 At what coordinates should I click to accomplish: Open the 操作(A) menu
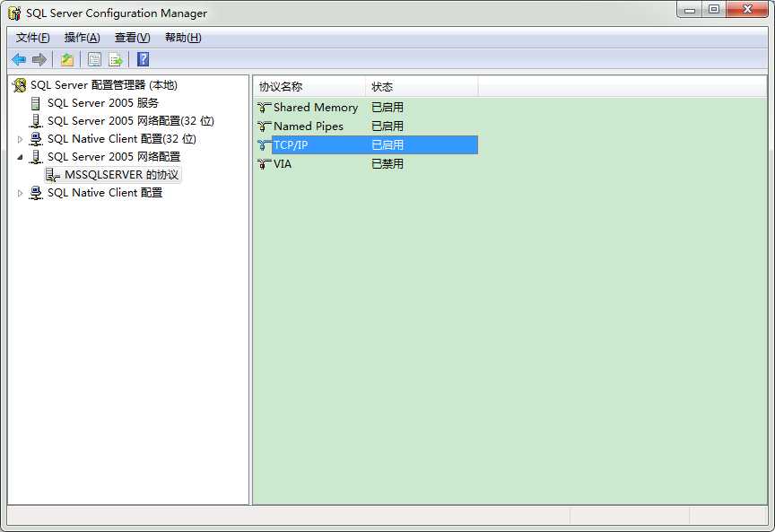pos(82,38)
